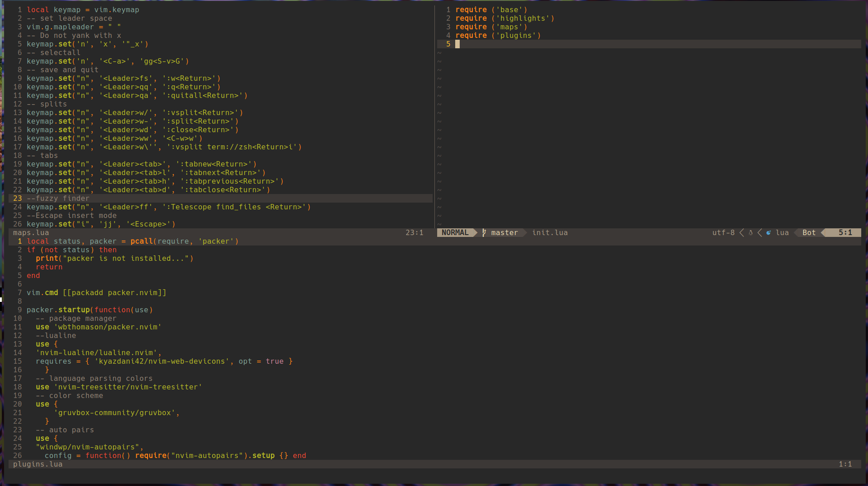The height and width of the screenshot is (486, 868).
Task: Click 'vim.cmd [[packadd packer.nvim]]' line
Action: [x=96, y=293]
